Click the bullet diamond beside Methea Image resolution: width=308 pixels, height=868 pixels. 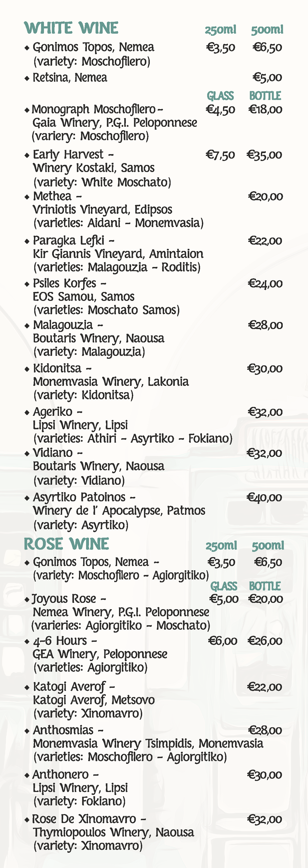click(27, 197)
